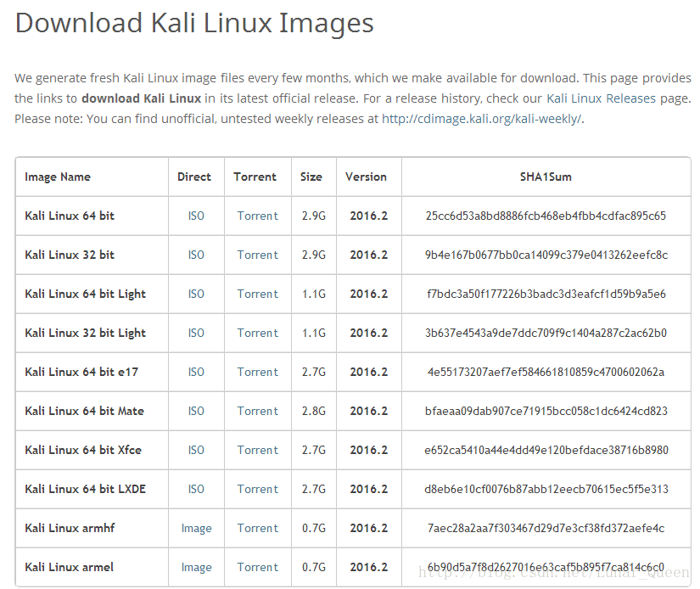This screenshot has width=700, height=589.
Task: Download the Kali Linux 32 bit ISO
Action: pos(196,255)
